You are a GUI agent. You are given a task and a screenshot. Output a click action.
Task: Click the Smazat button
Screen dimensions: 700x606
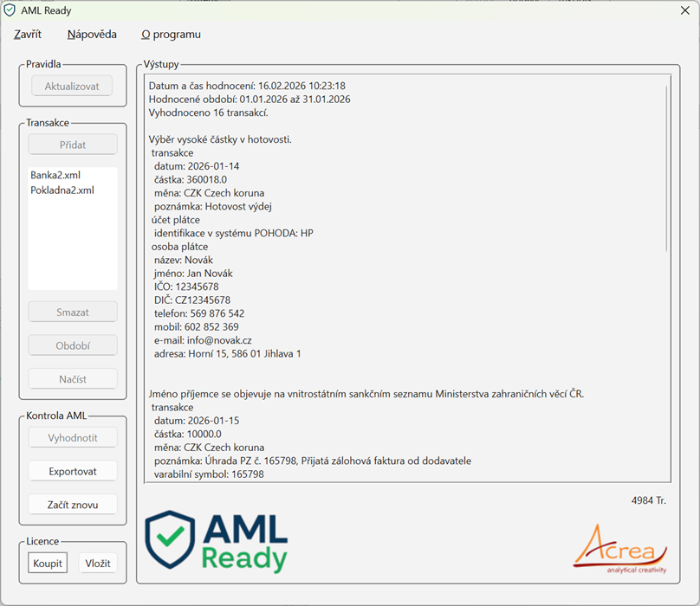[72, 312]
